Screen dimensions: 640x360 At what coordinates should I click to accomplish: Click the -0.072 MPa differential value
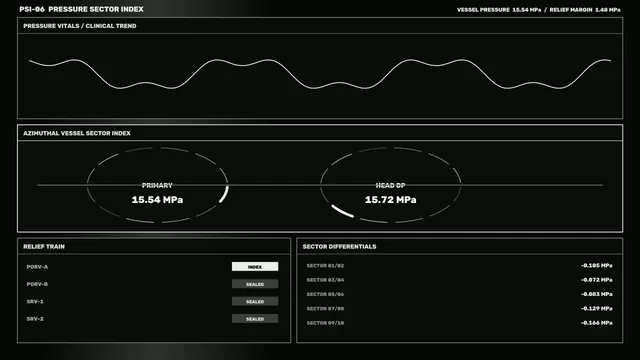(597, 280)
